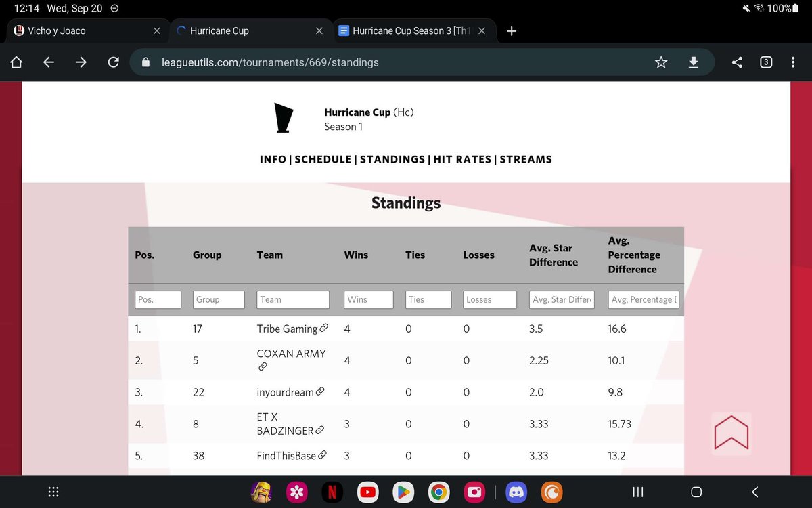Open COXAN ARMY team link icon
812x508 pixels.
coord(263,366)
